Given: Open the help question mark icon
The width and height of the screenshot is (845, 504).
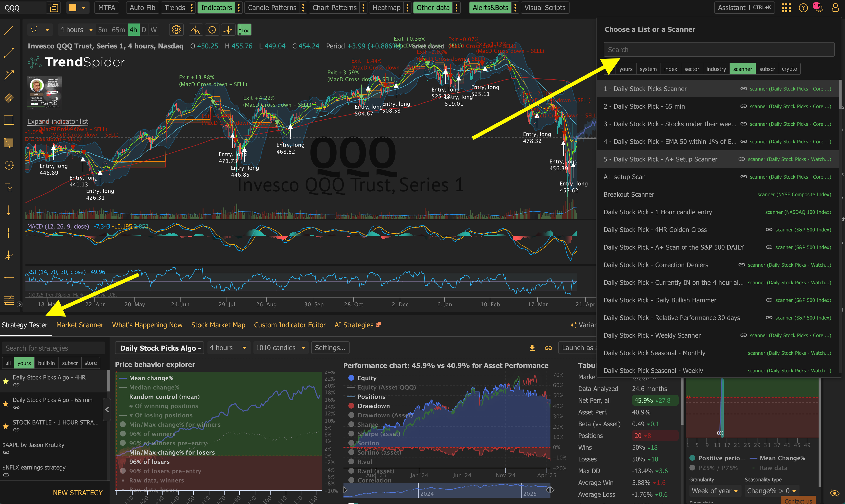Looking at the screenshot, I should click(x=803, y=8).
